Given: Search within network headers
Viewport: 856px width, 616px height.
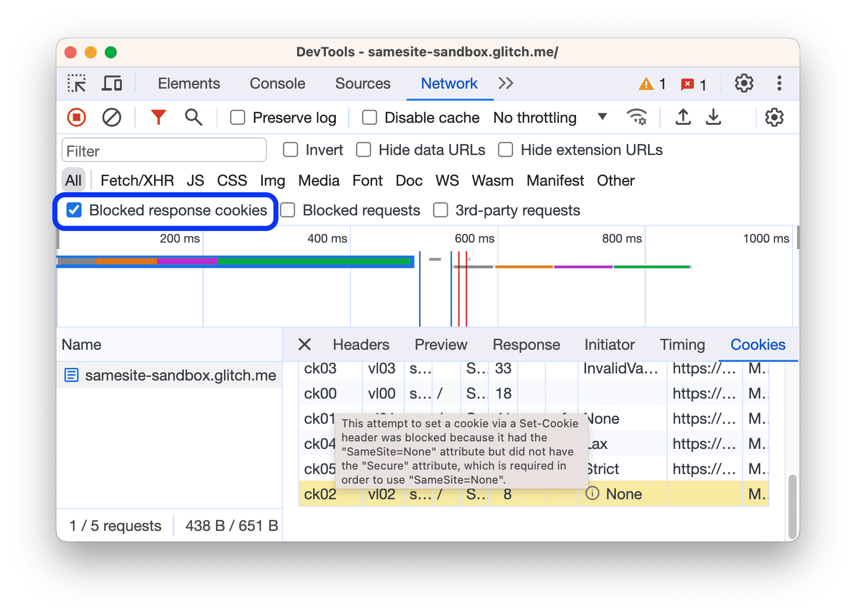Looking at the screenshot, I should pyautogui.click(x=193, y=117).
